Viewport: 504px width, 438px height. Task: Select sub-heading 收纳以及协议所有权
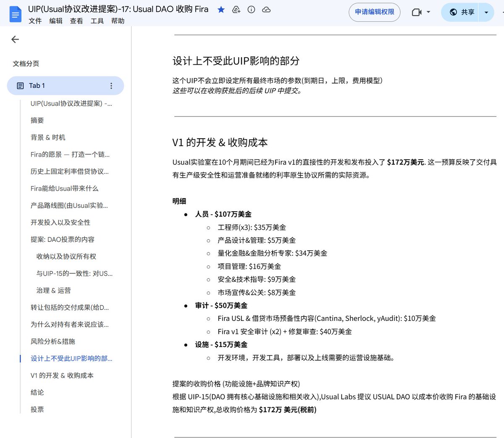tap(66, 256)
